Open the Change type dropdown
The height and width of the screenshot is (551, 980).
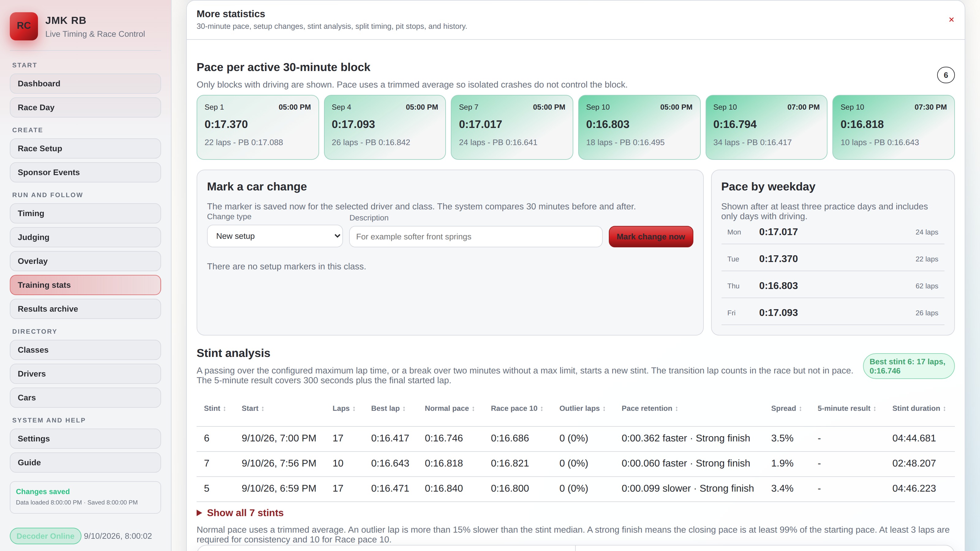[275, 236]
